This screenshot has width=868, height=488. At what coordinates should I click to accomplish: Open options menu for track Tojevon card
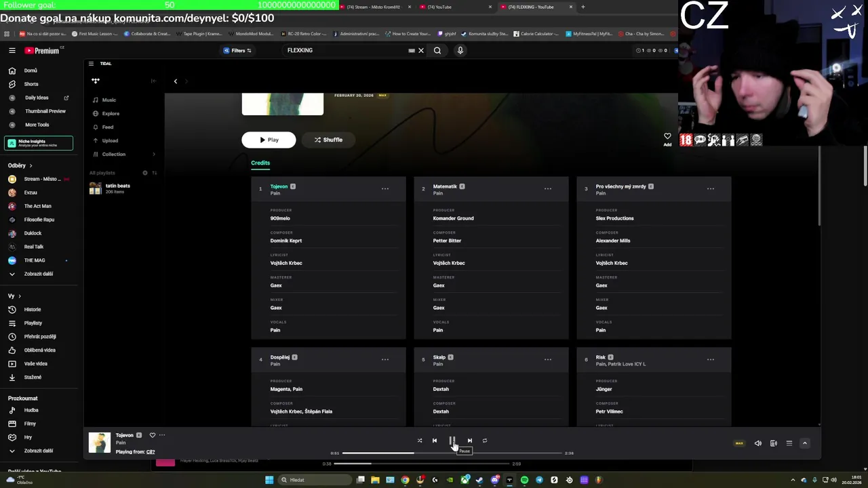(385, 188)
